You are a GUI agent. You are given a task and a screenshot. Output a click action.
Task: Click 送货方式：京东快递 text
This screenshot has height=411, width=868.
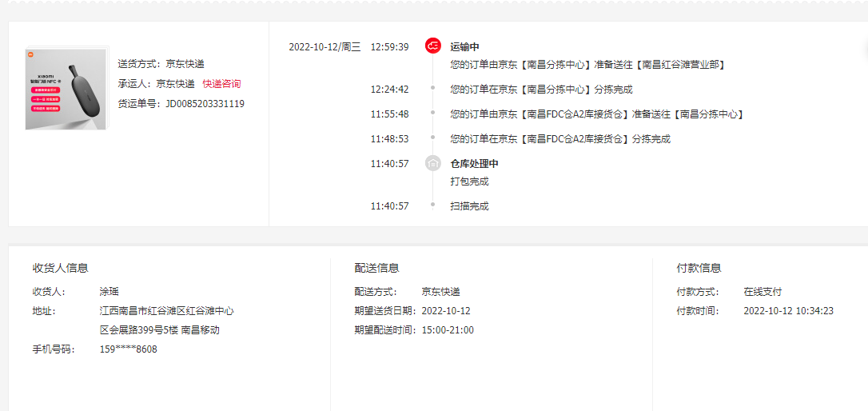coord(161,64)
